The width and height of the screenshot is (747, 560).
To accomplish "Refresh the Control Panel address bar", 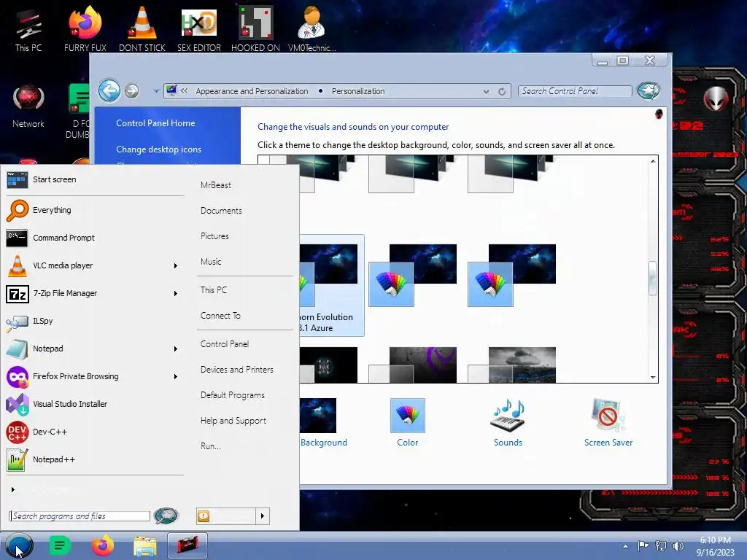I will (502, 91).
